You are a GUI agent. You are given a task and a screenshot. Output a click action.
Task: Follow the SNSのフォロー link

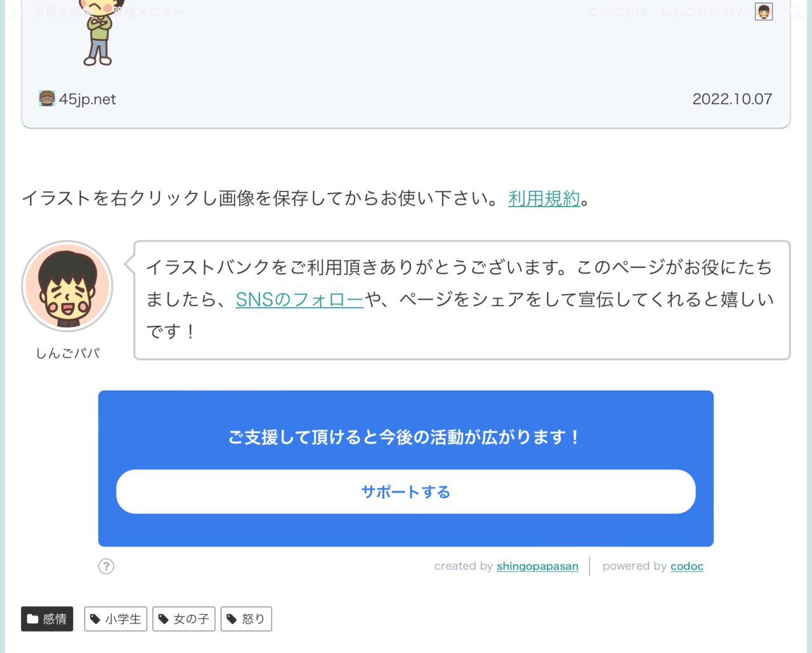(x=299, y=299)
